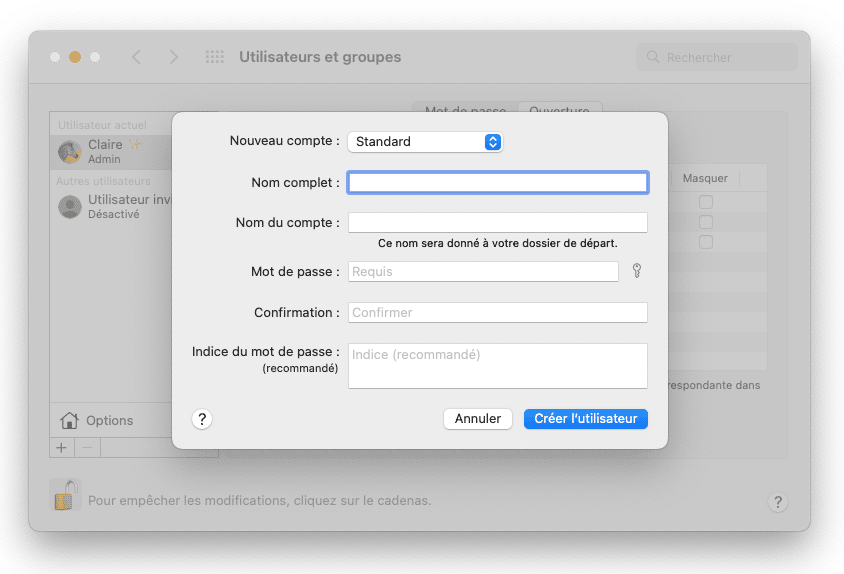Click the Nom complet text field
Screen dimensions: 844x574
[497, 182]
